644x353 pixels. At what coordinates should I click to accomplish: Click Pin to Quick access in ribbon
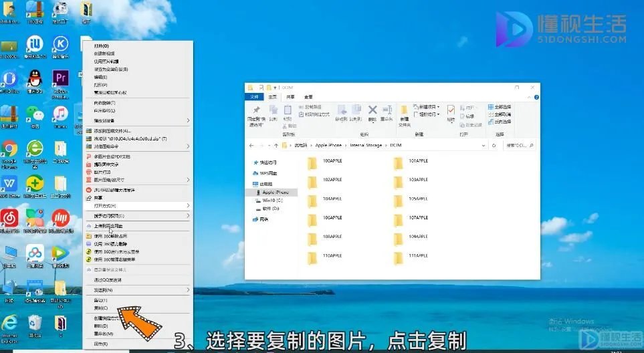256,116
